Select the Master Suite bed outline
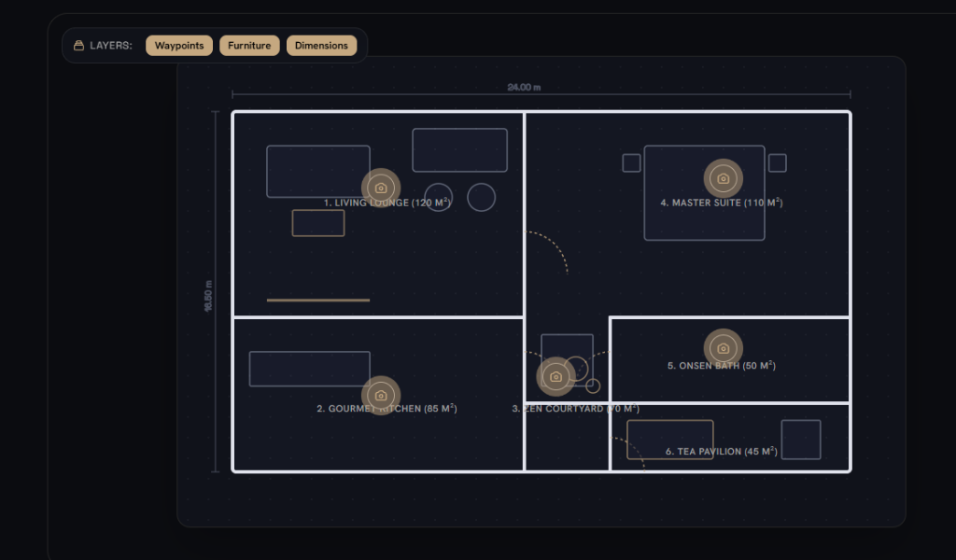Viewport: 956px width, 560px height. coord(704,192)
